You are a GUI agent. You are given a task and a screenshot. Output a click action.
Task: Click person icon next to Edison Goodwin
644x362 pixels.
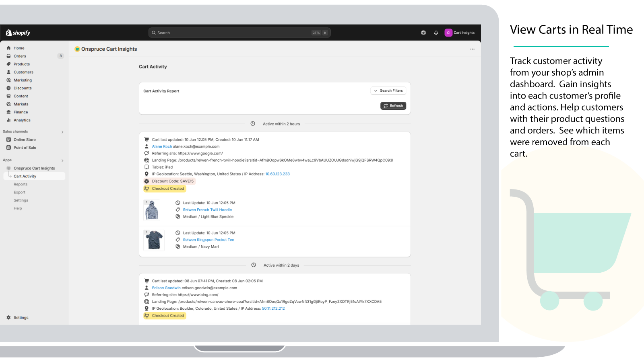click(x=147, y=288)
